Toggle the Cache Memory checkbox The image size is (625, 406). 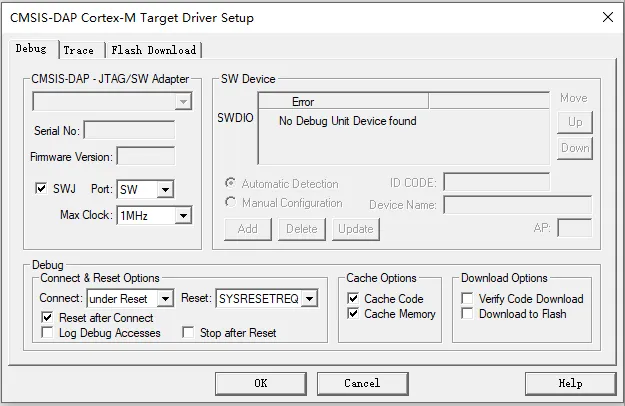point(353,314)
